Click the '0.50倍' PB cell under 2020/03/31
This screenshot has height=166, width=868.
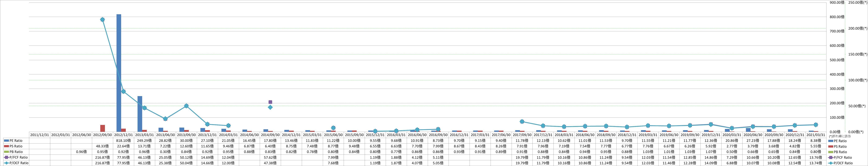pyautogui.click(x=732, y=152)
